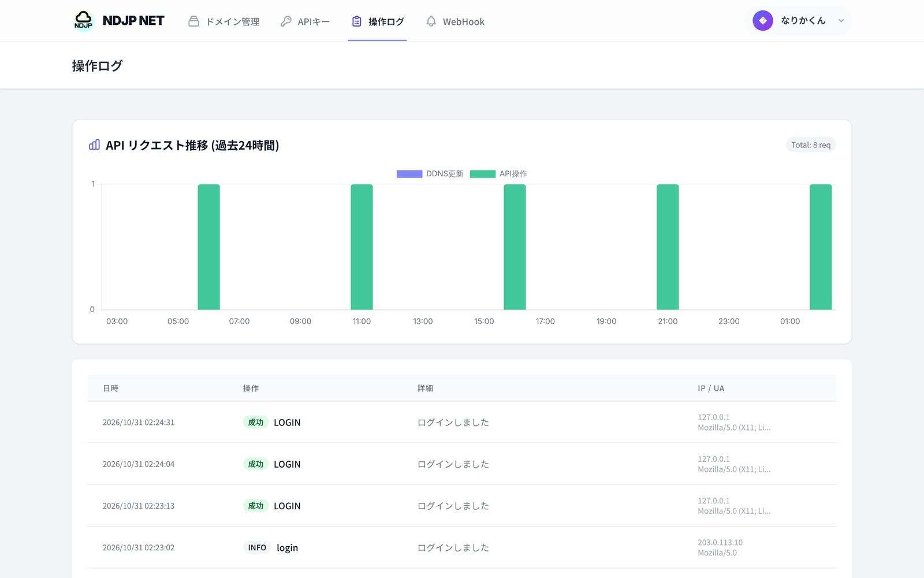Click lowercase login text in the INFO row
The image size is (924, 578).
coord(287,547)
